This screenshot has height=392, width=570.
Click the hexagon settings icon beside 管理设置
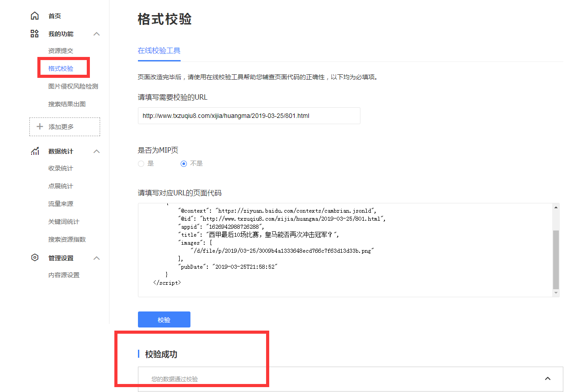click(x=34, y=258)
